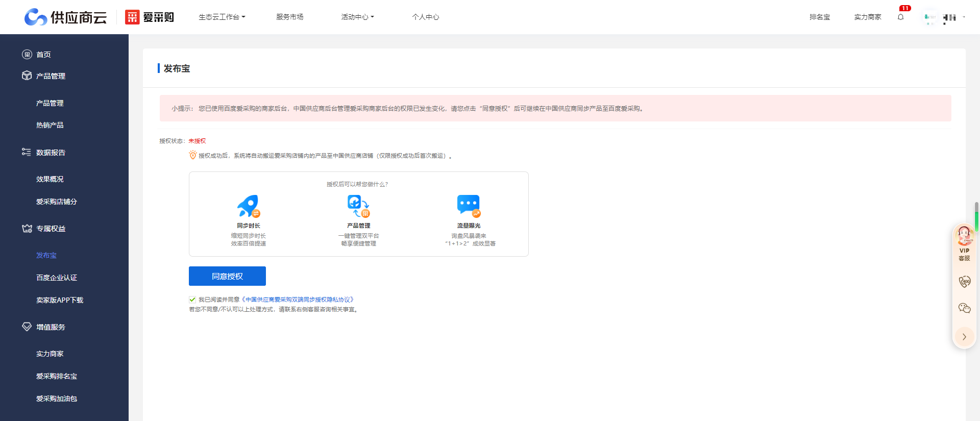Image resolution: width=980 pixels, height=421 pixels.
Task: Click the 授权后可以帮您做什么? caption
Action: 357,184
